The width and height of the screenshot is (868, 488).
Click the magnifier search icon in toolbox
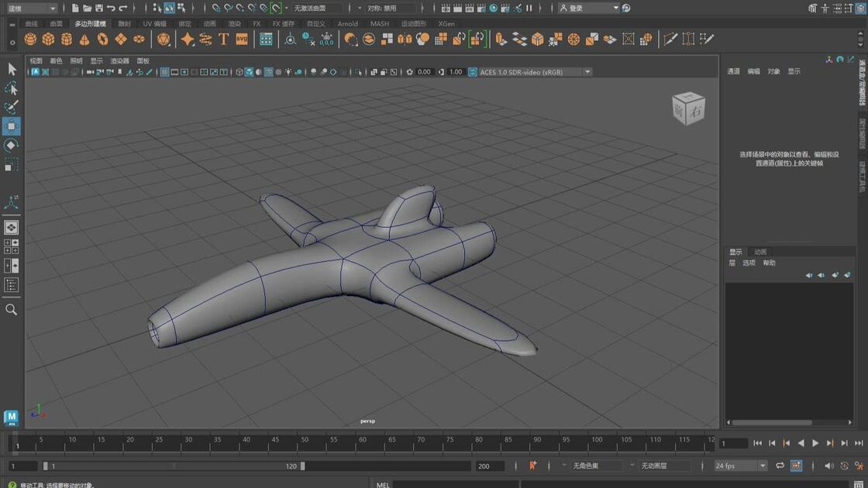[x=11, y=310]
